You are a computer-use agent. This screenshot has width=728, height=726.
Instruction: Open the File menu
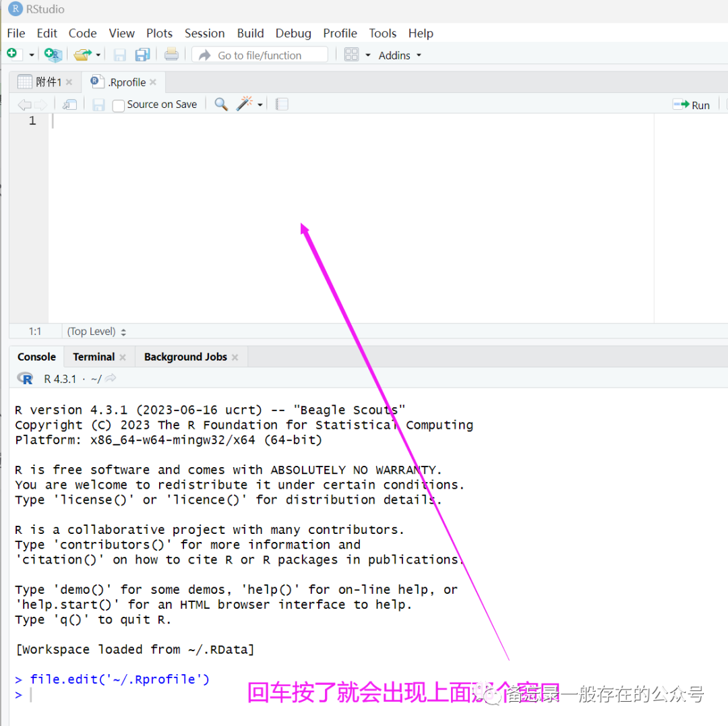pos(16,34)
